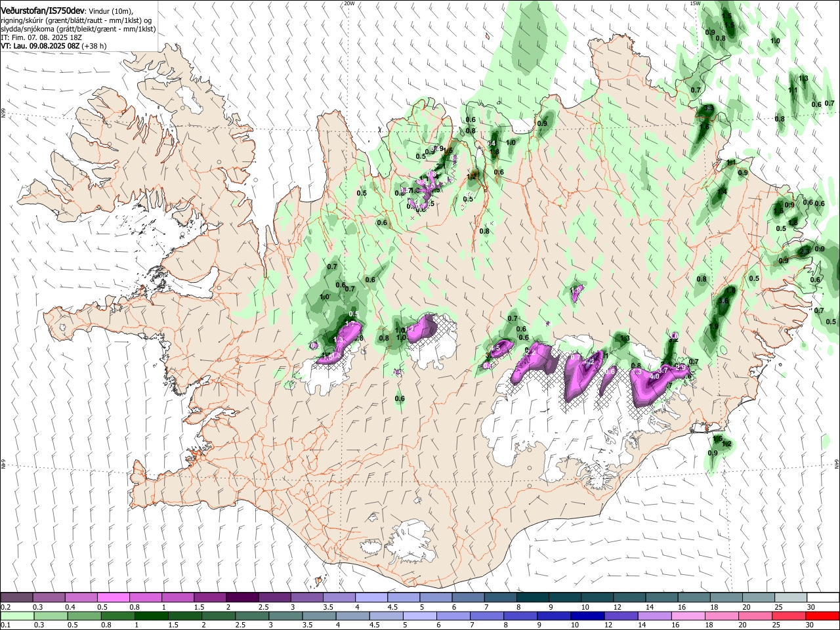Image resolution: width=840 pixels, height=630 pixels.
Task: Click the white swatch labeled 30
Action: pyautogui.click(x=823, y=597)
